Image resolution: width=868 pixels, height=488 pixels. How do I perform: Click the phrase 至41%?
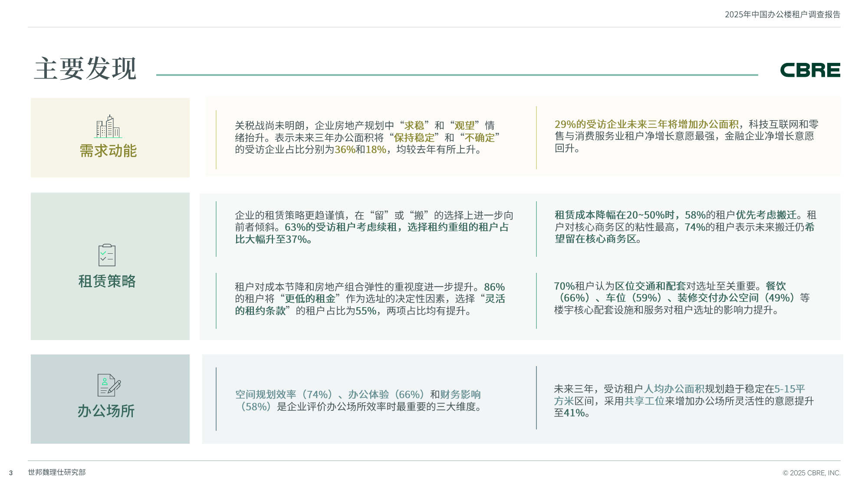click(x=569, y=413)
